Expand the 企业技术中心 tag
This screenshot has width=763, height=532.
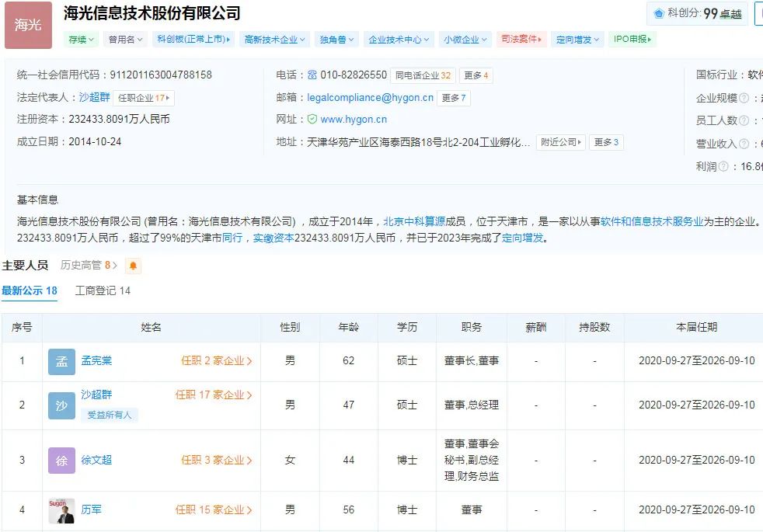(x=399, y=40)
